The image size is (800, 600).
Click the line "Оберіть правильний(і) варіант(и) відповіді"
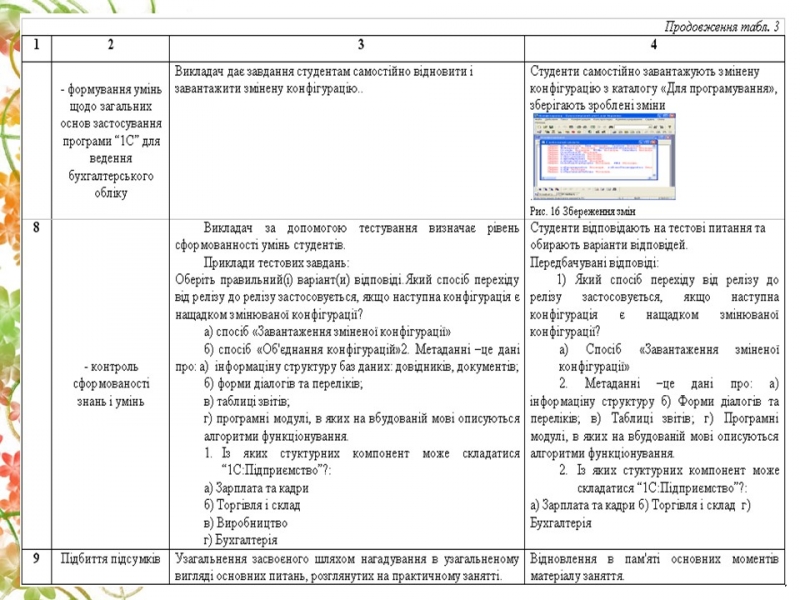347,280
